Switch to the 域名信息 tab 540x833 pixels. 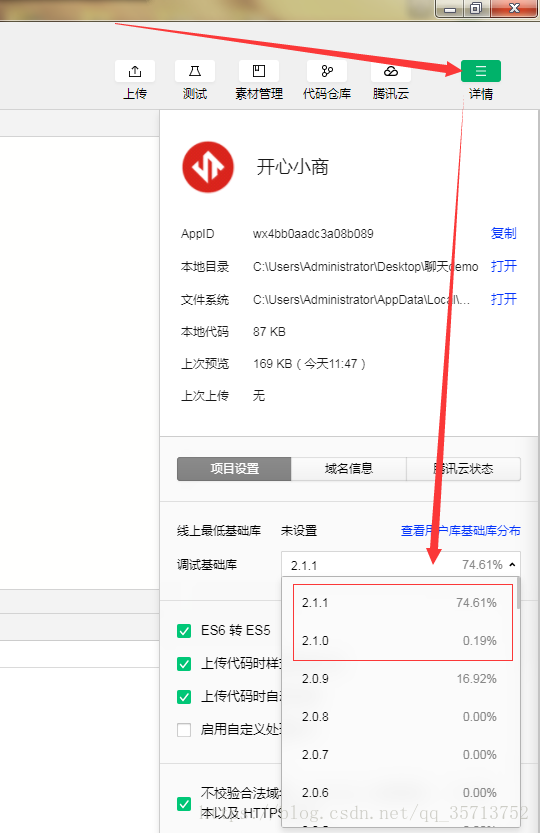349,469
